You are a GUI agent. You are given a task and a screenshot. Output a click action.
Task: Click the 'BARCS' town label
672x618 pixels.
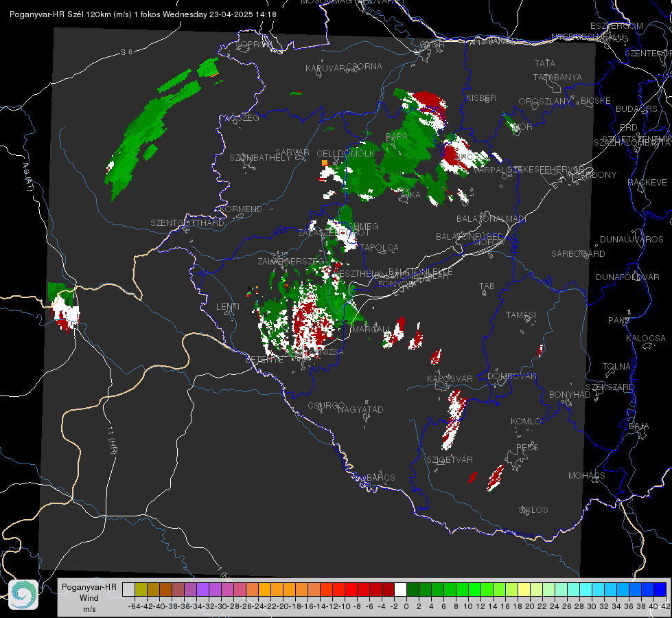click(380, 478)
